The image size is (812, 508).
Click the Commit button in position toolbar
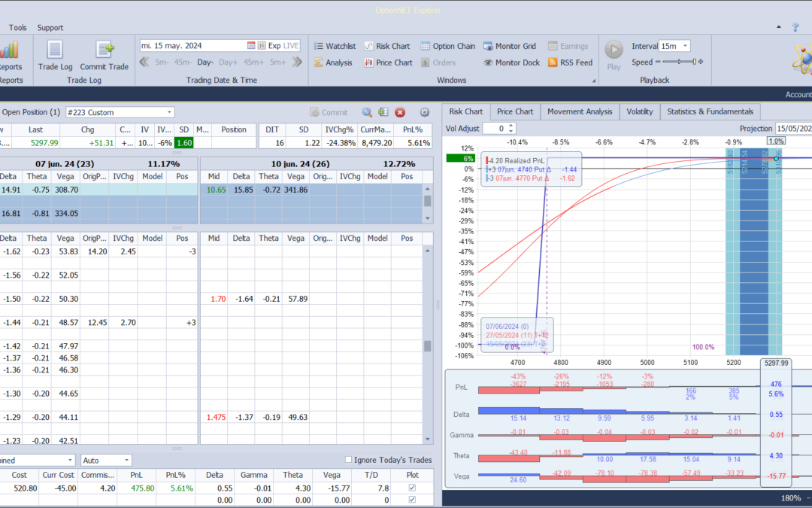[329, 112]
